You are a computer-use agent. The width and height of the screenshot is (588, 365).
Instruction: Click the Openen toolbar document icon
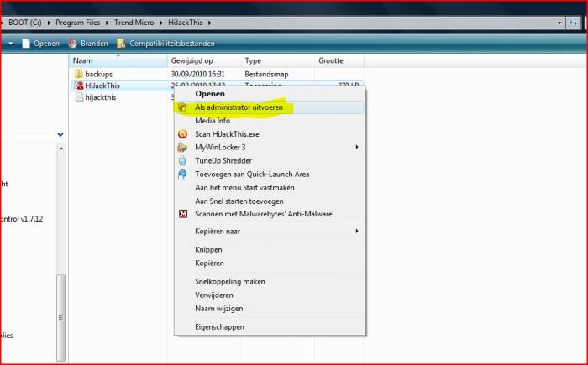pos(26,44)
